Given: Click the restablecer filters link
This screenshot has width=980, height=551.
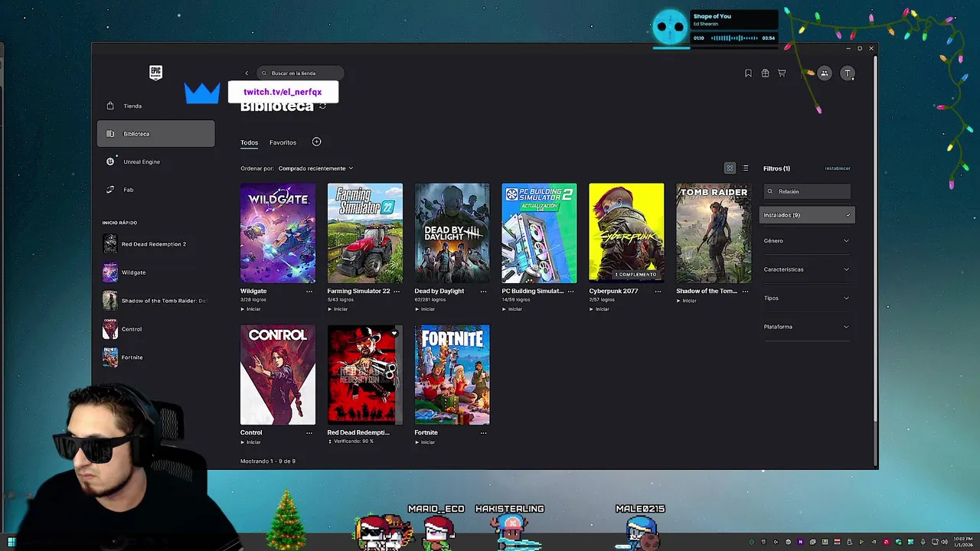Looking at the screenshot, I should pyautogui.click(x=838, y=168).
